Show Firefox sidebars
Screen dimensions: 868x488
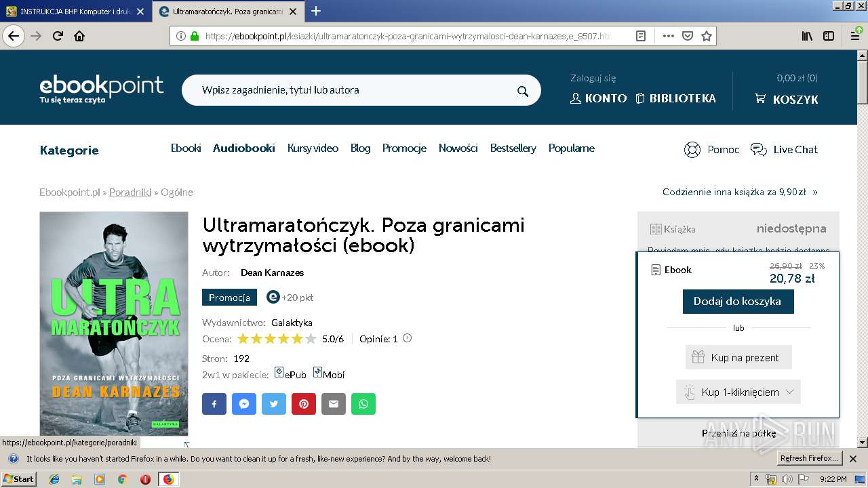click(x=829, y=36)
